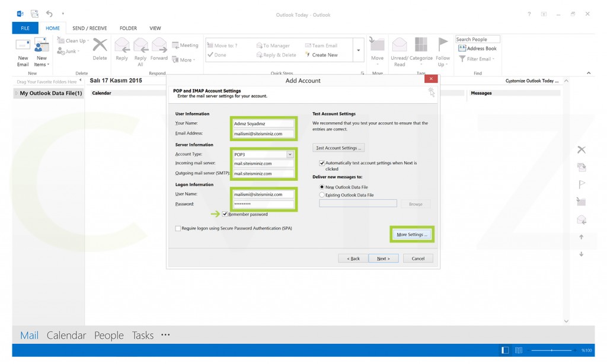Select the Reply & Delete quick step
This screenshot has width=607, height=364.
tap(276, 55)
